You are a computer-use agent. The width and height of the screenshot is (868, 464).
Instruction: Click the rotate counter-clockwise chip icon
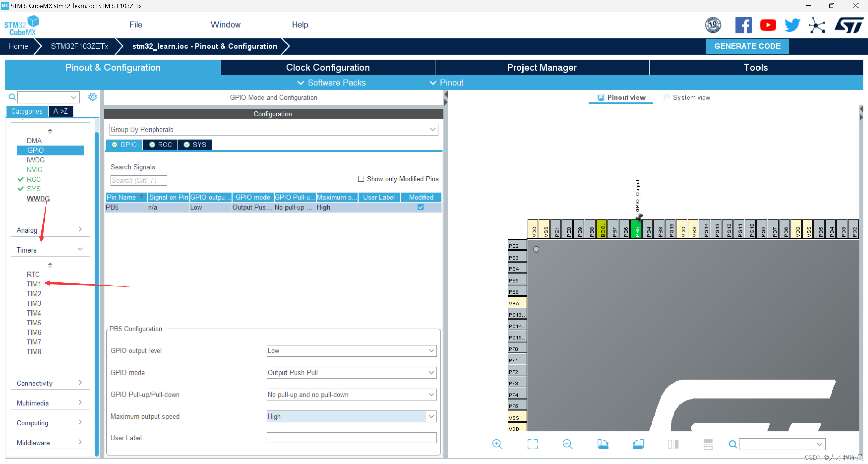click(638, 444)
